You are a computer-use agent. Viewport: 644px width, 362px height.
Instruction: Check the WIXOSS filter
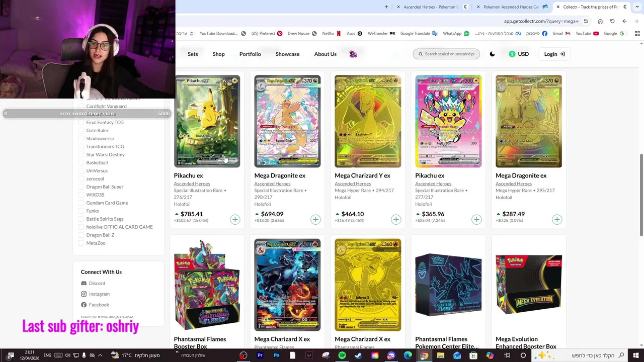point(82,195)
